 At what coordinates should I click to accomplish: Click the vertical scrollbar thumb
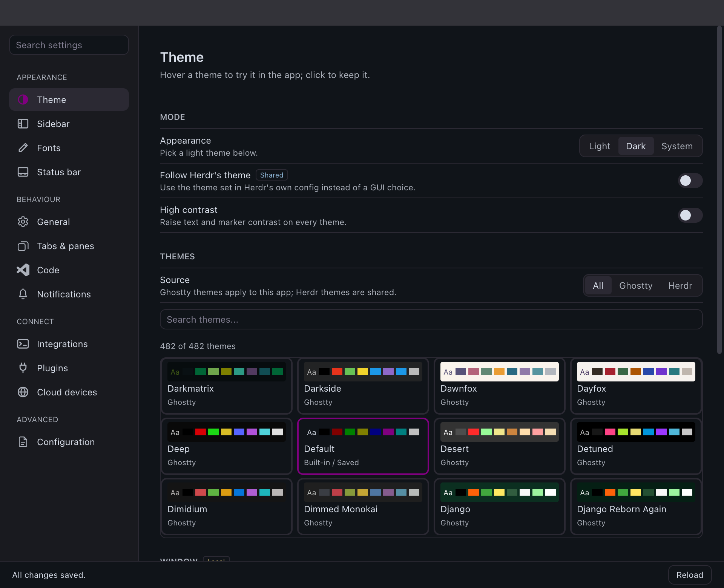point(719,190)
